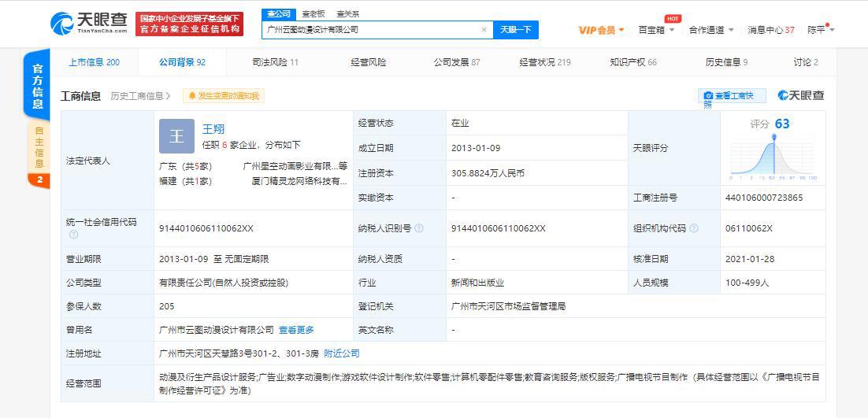Click 成立日期 value 2013-01-09
868x418 pixels.
476,148
